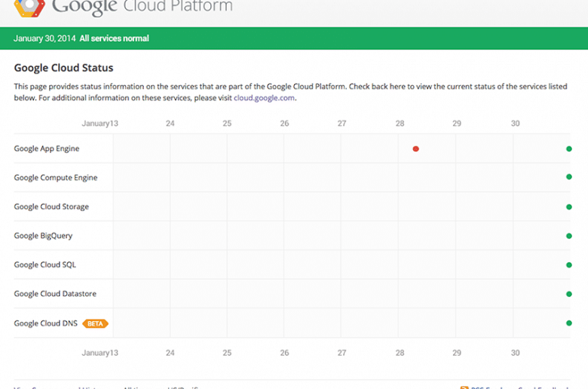Click the '26' label in the bottom date footer

click(x=285, y=353)
